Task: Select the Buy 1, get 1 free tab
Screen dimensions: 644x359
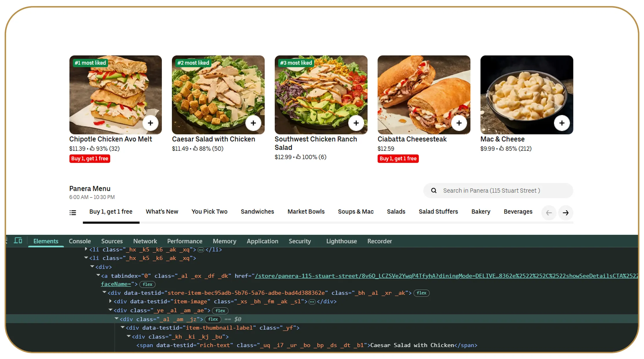Action: click(111, 212)
